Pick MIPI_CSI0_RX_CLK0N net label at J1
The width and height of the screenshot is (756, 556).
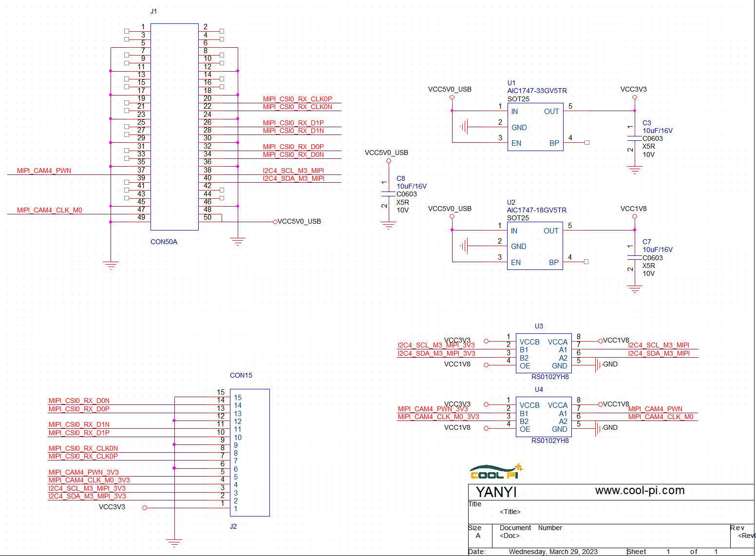pos(297,107)
